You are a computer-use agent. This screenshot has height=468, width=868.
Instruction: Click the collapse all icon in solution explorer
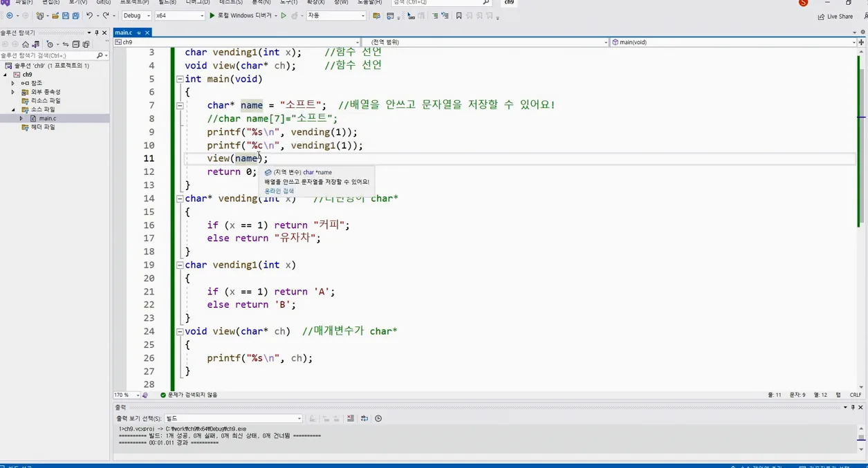76,44
